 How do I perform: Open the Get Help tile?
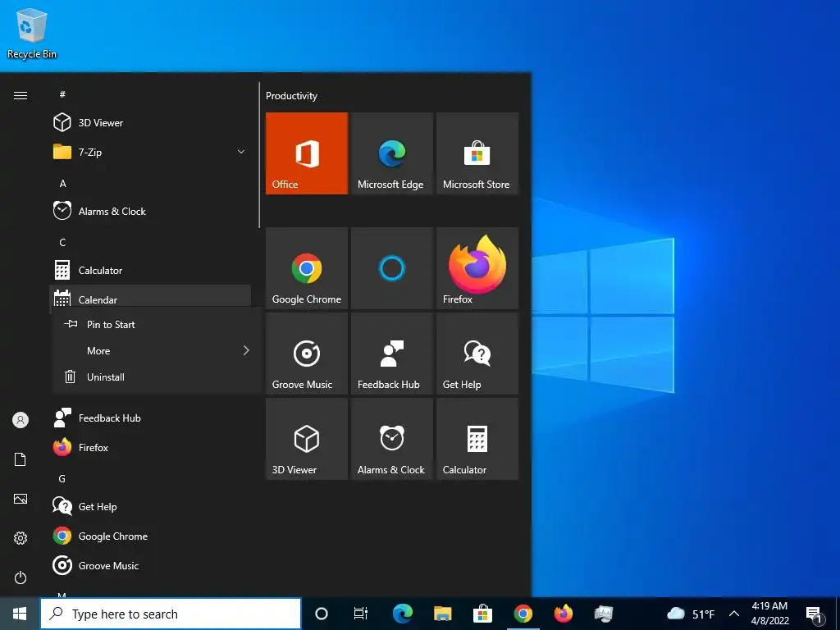click(x=477, y=354)
